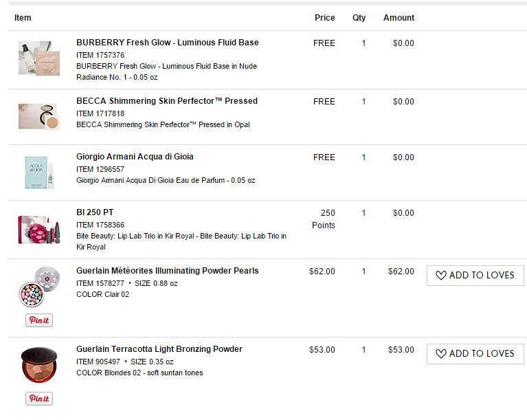Open the Guerlain Terracotta Bronzing Powder image
Viewport: 527px width, 420px height.
click(x=39, y=365)
